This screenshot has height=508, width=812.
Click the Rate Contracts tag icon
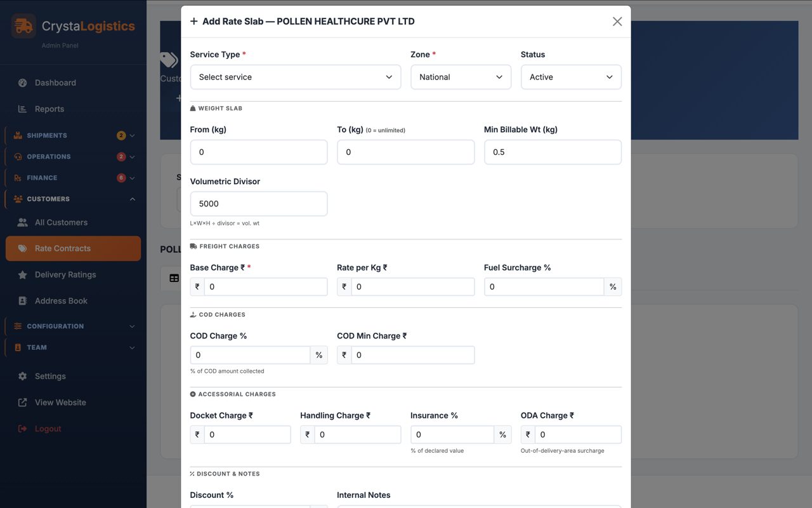coord(23,248)
